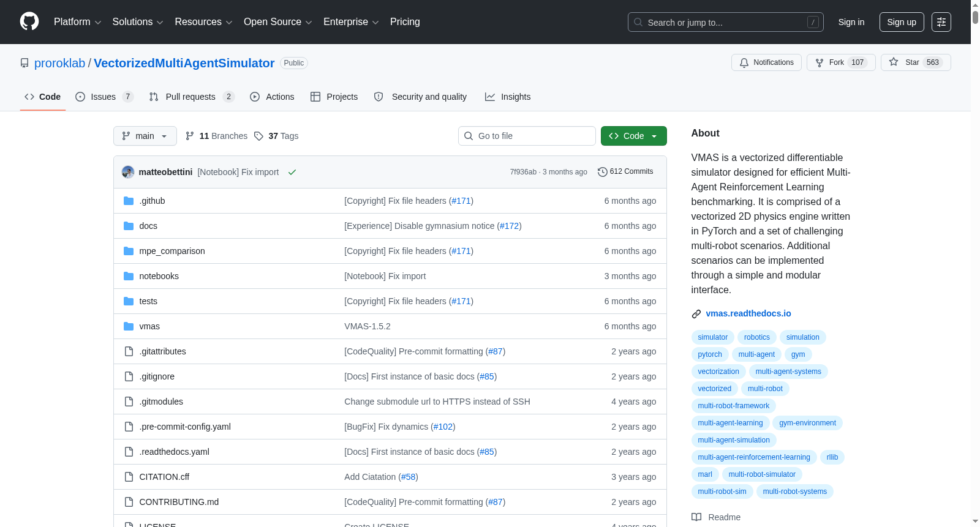Click the Notifications button
The image size is (980, 527).
click(x=766, y=62)
